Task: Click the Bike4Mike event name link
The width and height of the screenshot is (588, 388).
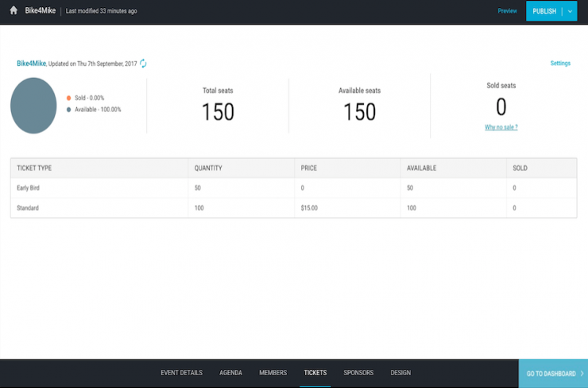Action: click(31, 64)
